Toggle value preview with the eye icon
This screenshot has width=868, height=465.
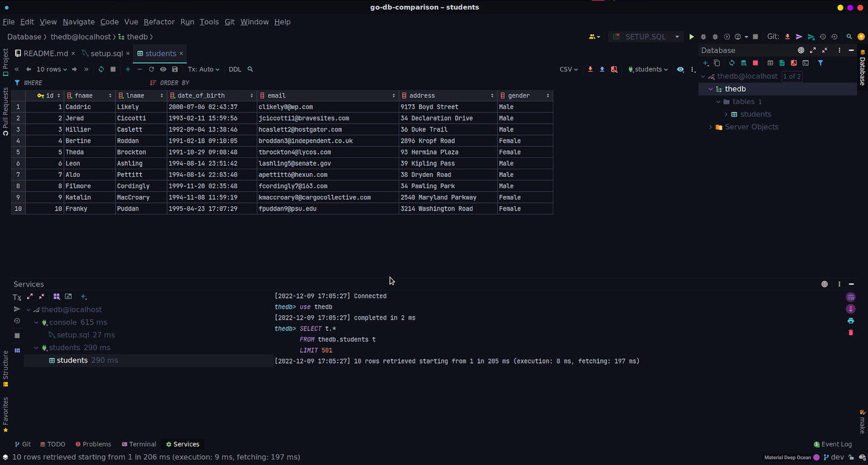(163, 69)
